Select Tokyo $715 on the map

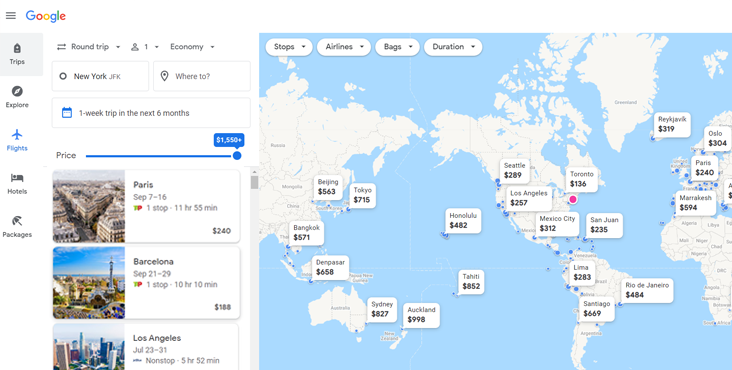tap(362, 195)
